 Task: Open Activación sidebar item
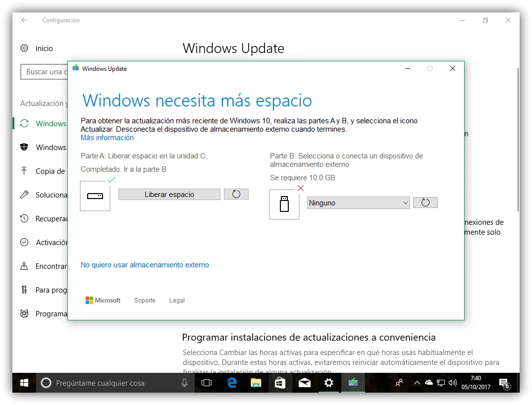click(x=41, y=242)
